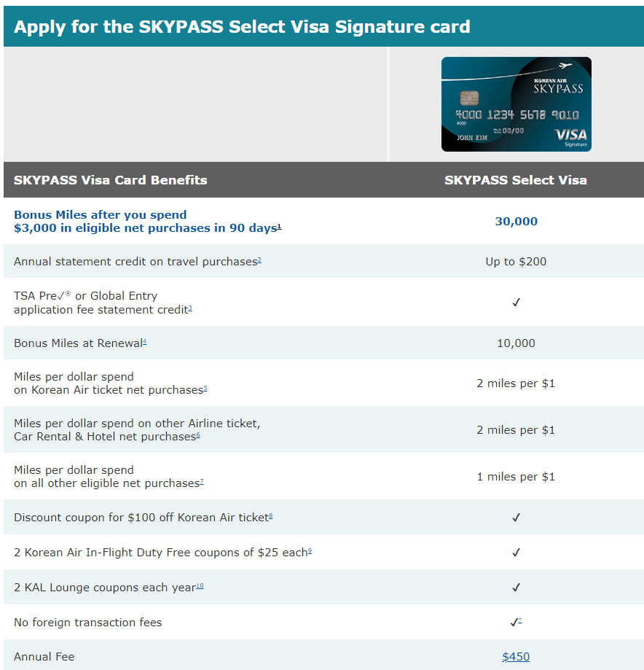Open footnote 9 after Duty Free coupons
Image resolution: width=644 pixels, height=670 pixels.
(310, 550)
